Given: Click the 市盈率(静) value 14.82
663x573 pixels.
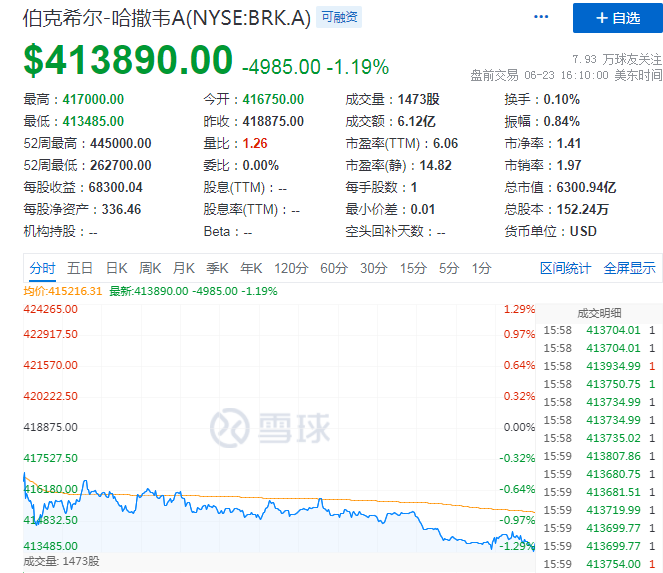Looking at the screenshot, I should pos(436,165).
